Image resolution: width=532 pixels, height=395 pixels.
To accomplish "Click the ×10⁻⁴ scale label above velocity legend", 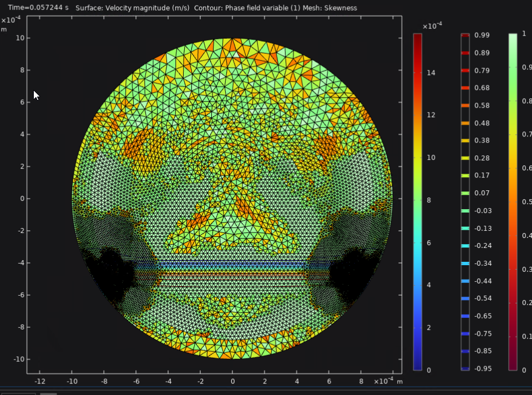I will [430, 27].
